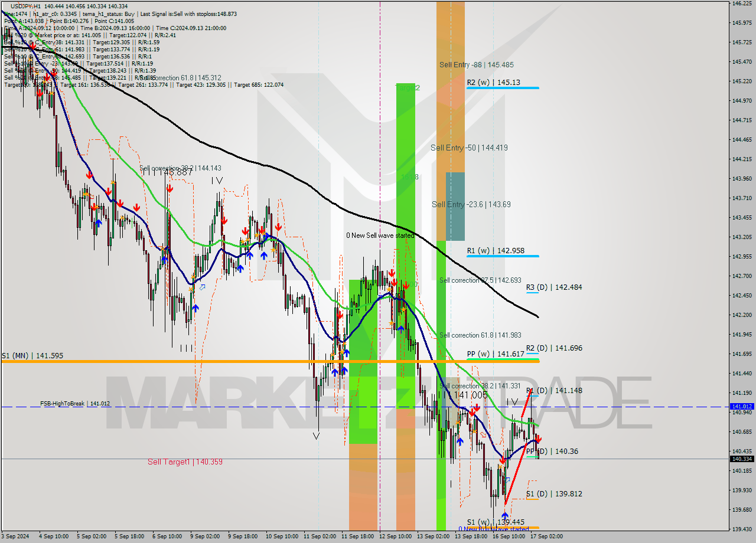
Task: Select the Sell Target1 | 140.359 label
Action: point(185,462)
